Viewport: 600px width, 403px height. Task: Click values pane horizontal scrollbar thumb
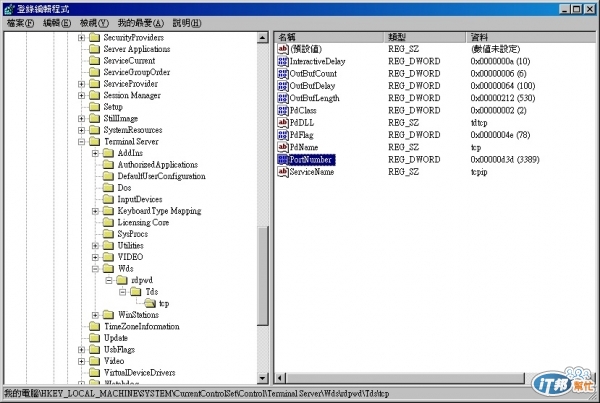[x=405, y=378]
